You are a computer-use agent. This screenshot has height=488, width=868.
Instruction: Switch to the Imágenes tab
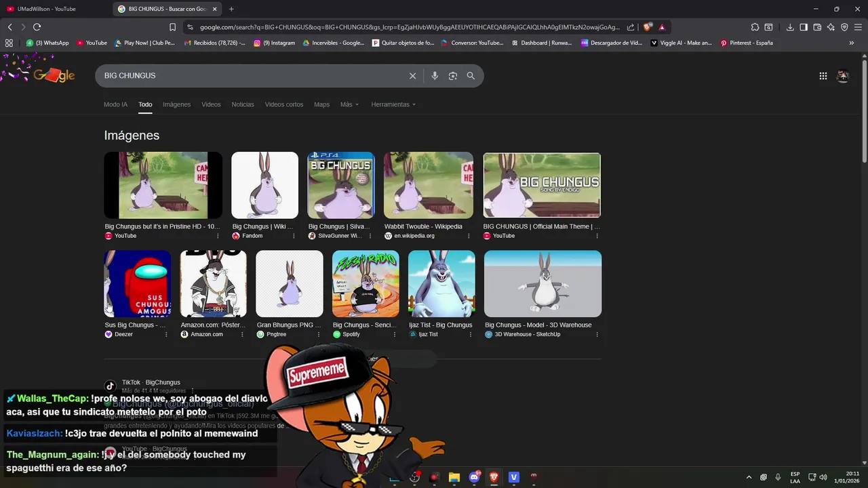176,104
